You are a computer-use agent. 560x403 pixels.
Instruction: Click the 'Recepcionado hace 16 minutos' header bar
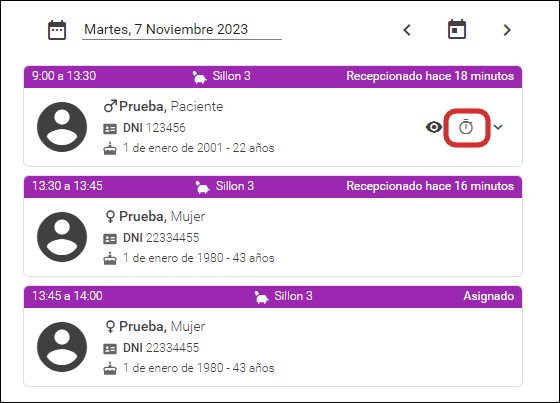273,186
